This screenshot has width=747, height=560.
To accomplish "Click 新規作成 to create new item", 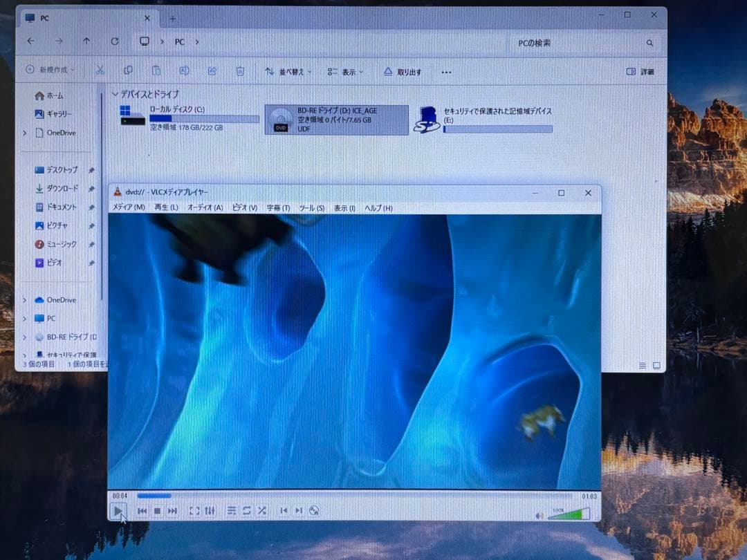I will (46, 71).
